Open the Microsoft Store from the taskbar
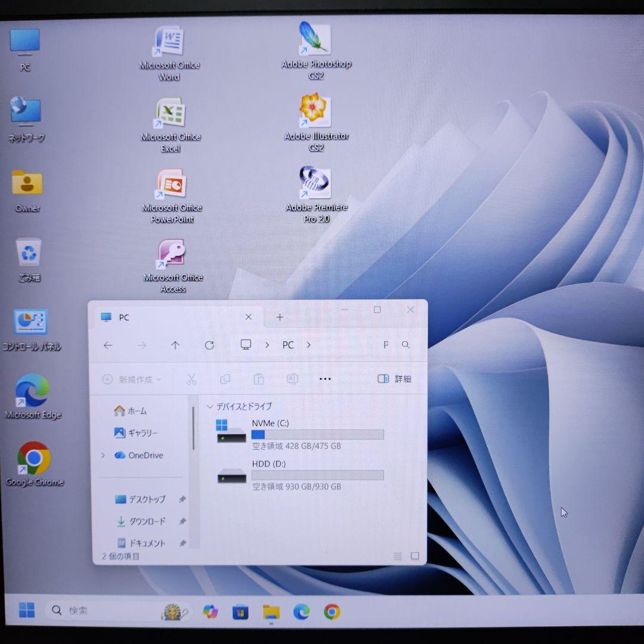The height and width of the screenshot is (644, 644). coord(240,612)
